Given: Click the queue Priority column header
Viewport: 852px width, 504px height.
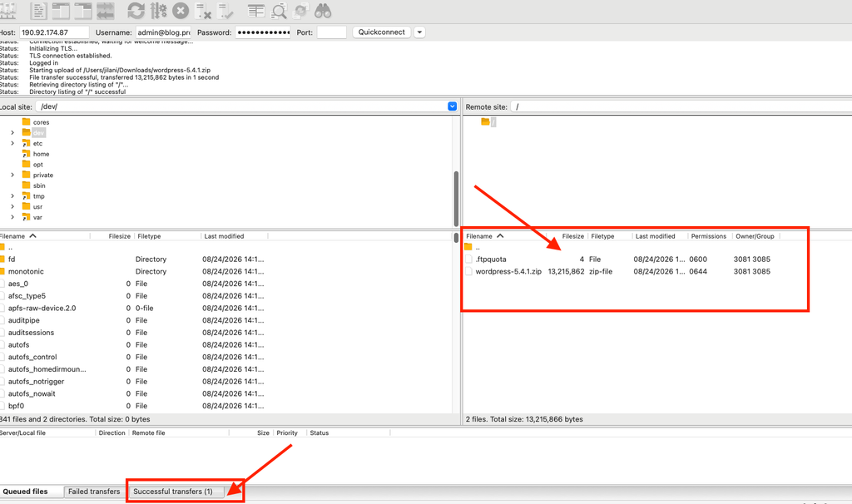Looking at the screenshot, I should 287,432.
